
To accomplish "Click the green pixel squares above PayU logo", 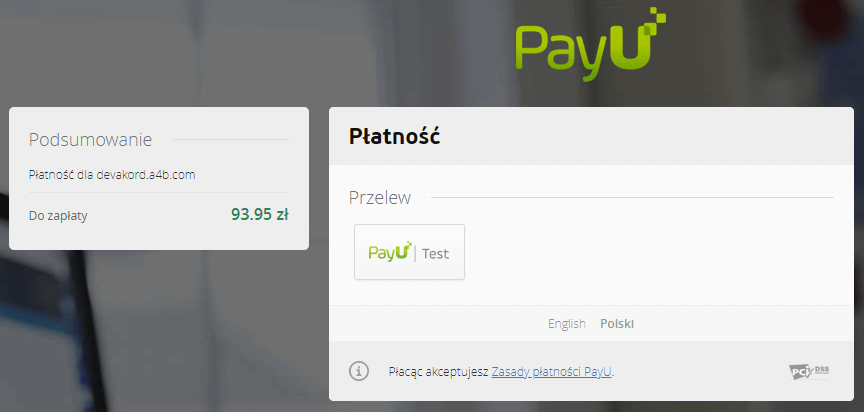I will click(x=656, y=17).
